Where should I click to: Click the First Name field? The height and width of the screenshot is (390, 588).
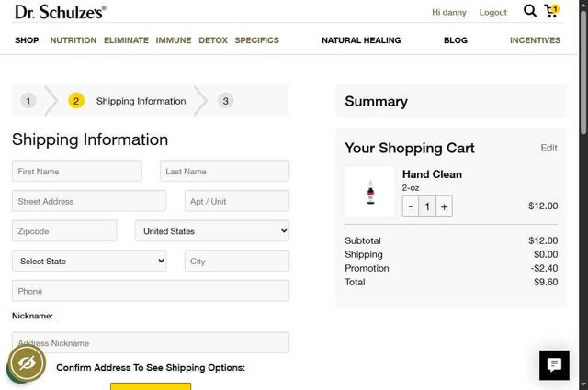(77, 172)
